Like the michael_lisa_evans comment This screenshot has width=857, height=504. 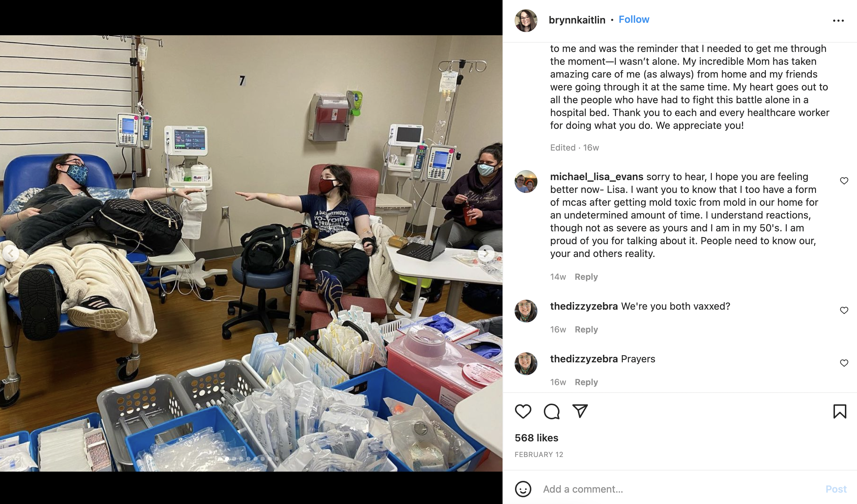click(x=844, y=181)
